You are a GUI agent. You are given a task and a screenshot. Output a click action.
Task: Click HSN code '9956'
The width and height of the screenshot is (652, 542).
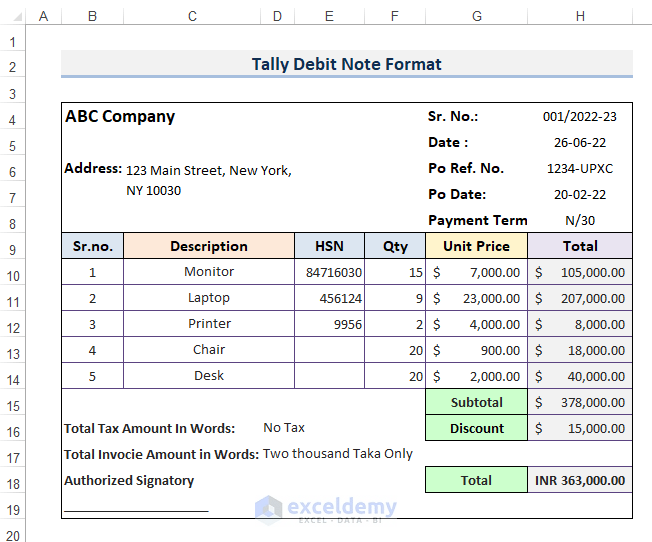tap(348, 324)
